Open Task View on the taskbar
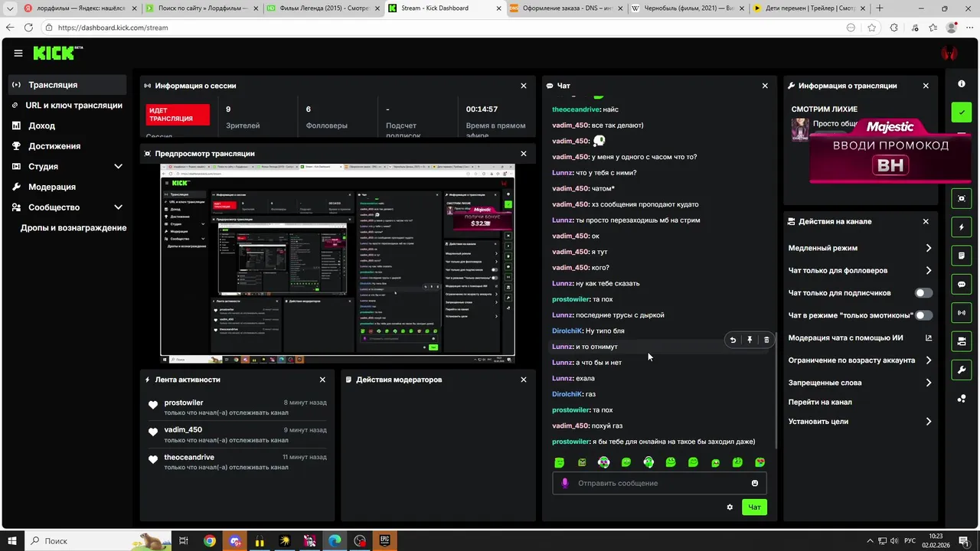The height and width of the screenshot is (551, 980). click(184, 541)
